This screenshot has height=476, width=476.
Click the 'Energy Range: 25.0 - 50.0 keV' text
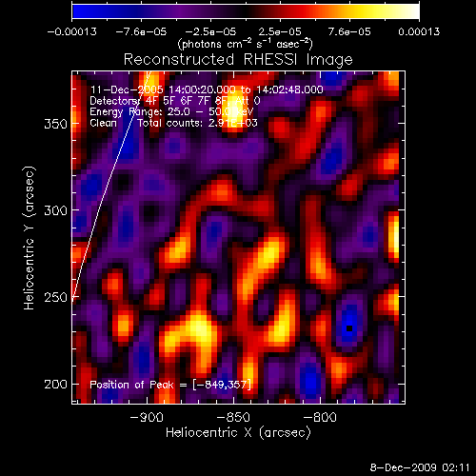[x=171, y=111]
